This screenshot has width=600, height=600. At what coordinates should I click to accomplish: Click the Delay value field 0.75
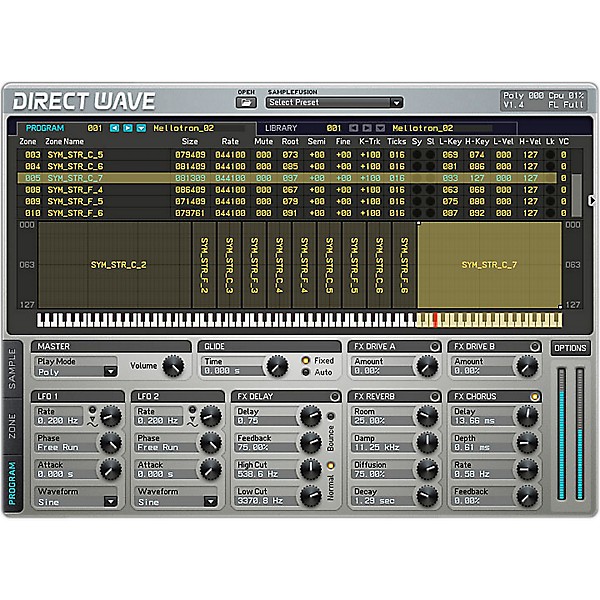point(266,421)
